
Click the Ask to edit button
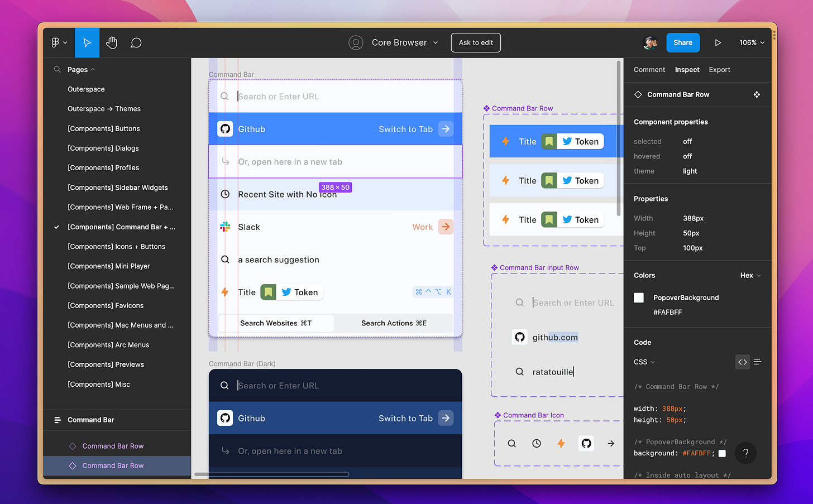476,42
